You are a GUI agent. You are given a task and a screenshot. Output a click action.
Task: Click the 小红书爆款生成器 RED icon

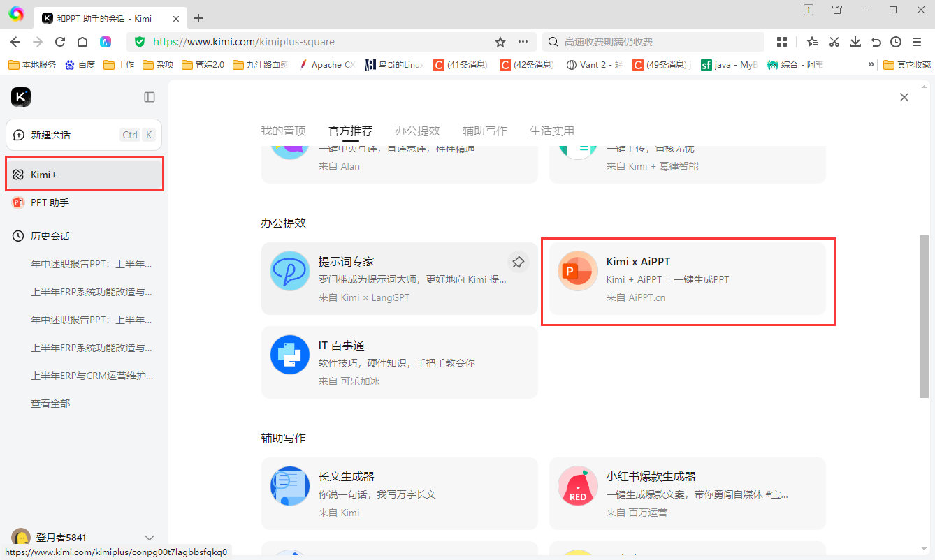(578, 486)
